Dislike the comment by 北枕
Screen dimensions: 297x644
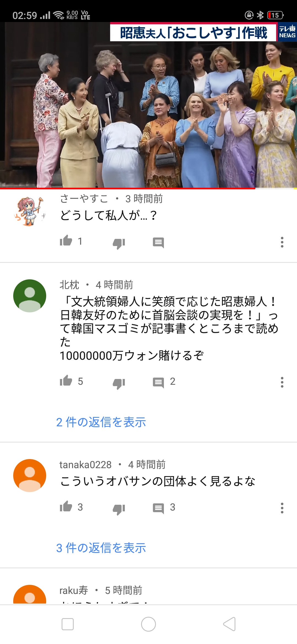(119, 383)
